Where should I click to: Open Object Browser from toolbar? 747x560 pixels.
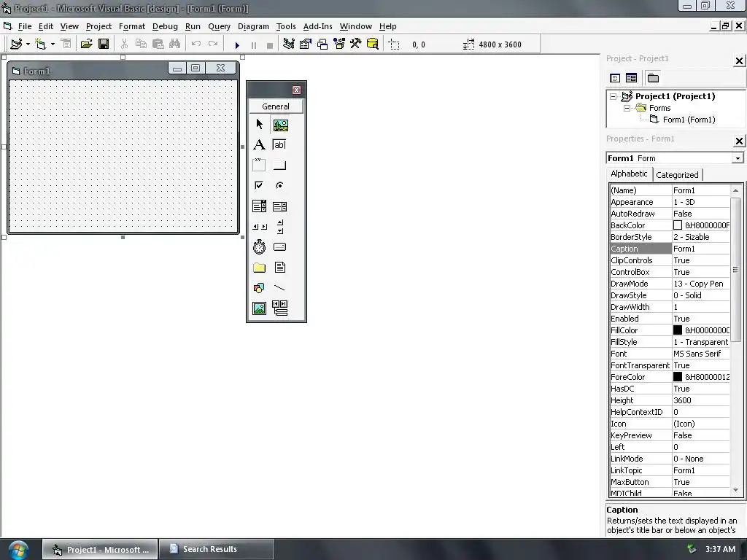pos(339,44)
